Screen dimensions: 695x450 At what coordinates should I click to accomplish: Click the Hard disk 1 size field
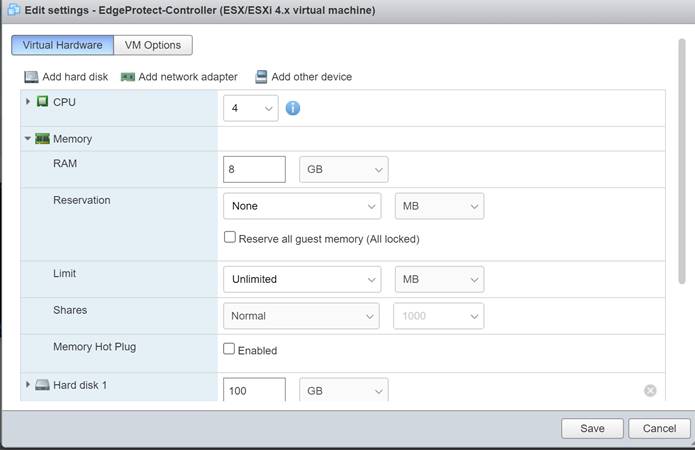point(254,390)
